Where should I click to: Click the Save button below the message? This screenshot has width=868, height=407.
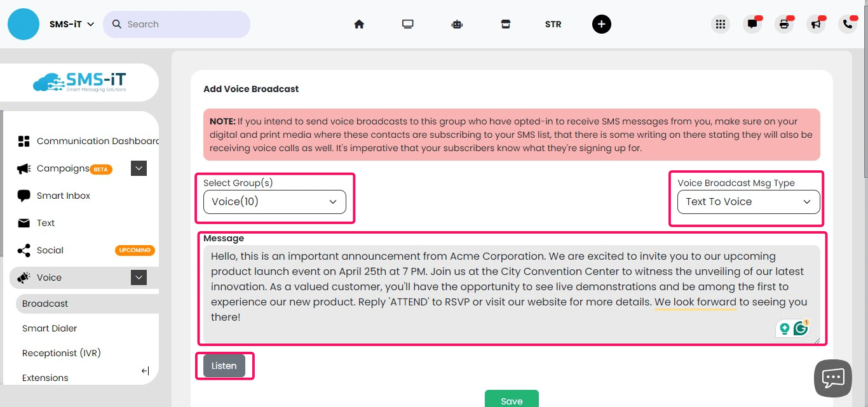512,400
